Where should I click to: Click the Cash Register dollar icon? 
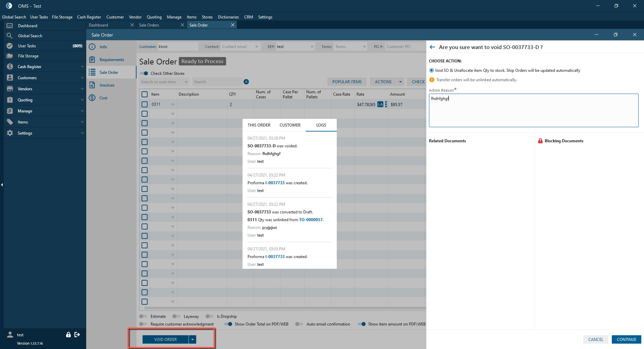pos(10,67)
